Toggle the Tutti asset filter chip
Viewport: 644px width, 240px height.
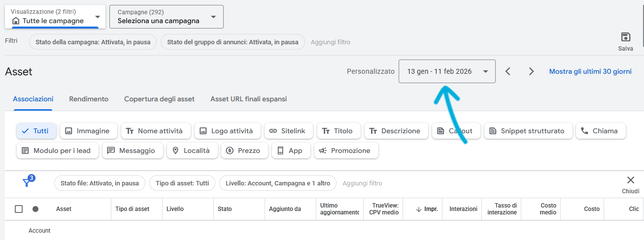coord(36,131)
